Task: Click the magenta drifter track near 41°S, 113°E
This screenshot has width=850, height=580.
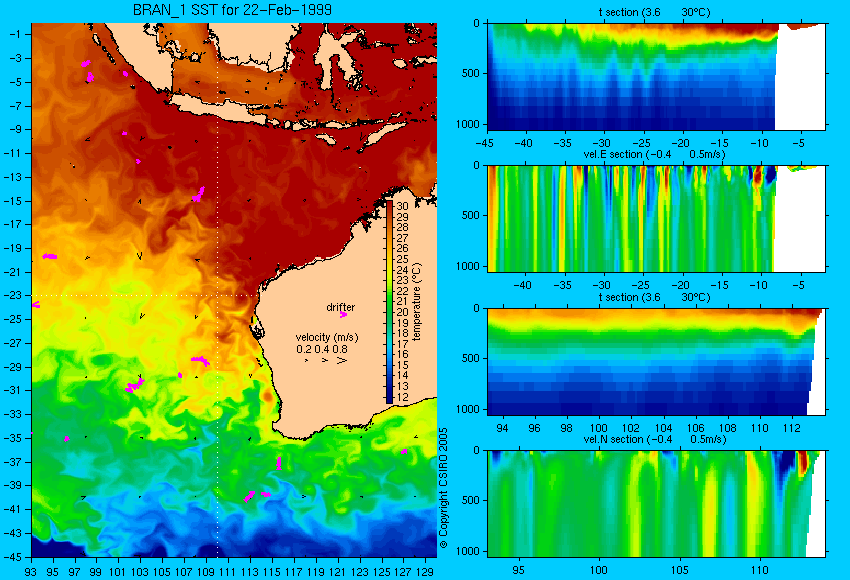Action: click(249, 497)
